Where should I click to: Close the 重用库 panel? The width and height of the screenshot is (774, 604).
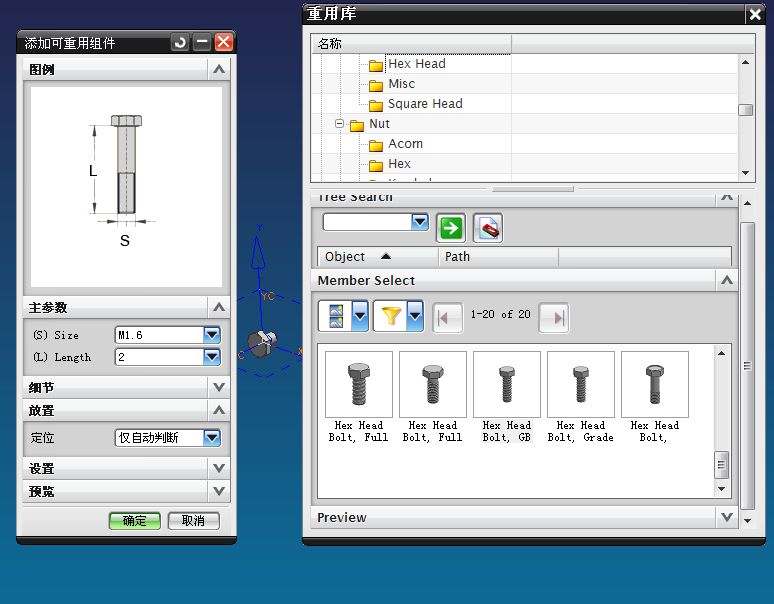(755, 14)
